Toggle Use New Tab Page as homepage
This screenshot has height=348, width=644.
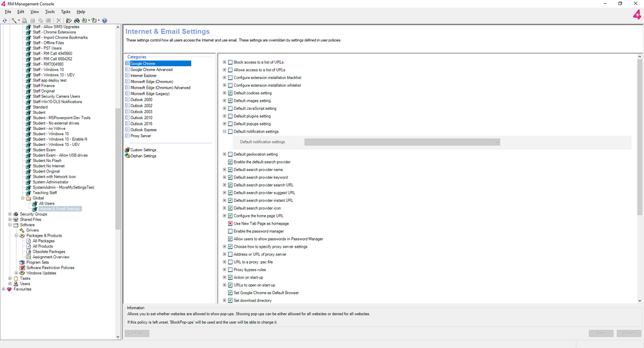pos(230,224)
